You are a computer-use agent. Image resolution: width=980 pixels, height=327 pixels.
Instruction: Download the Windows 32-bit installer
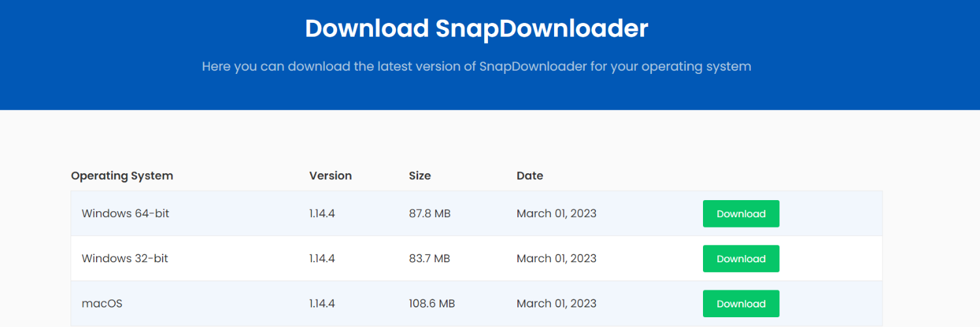pyautogui.click(x=741, y=259)
